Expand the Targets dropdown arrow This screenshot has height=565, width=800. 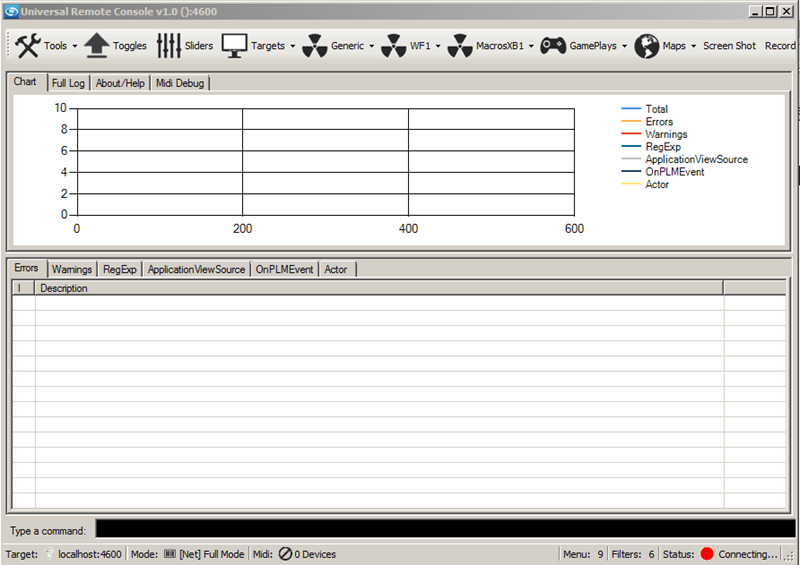click(x=292, y=46)
